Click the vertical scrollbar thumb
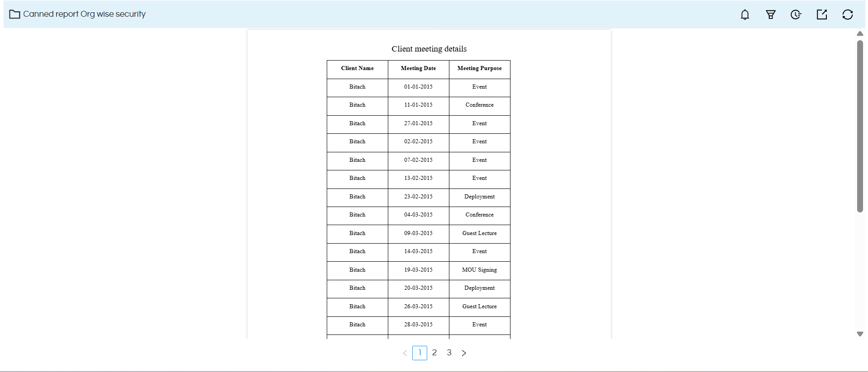 (x=860, y=127)
